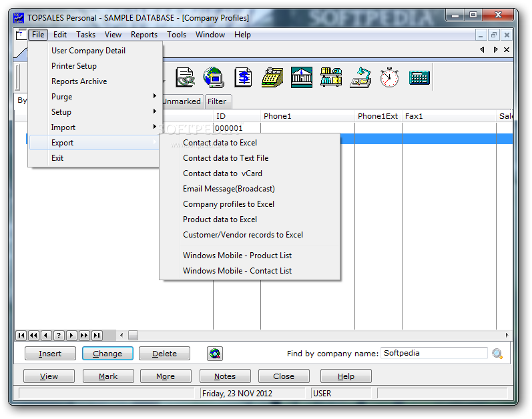Select Customer/Vendor records to Excel
This screenshot has width=532, height=419.
[x=250, y=235]
